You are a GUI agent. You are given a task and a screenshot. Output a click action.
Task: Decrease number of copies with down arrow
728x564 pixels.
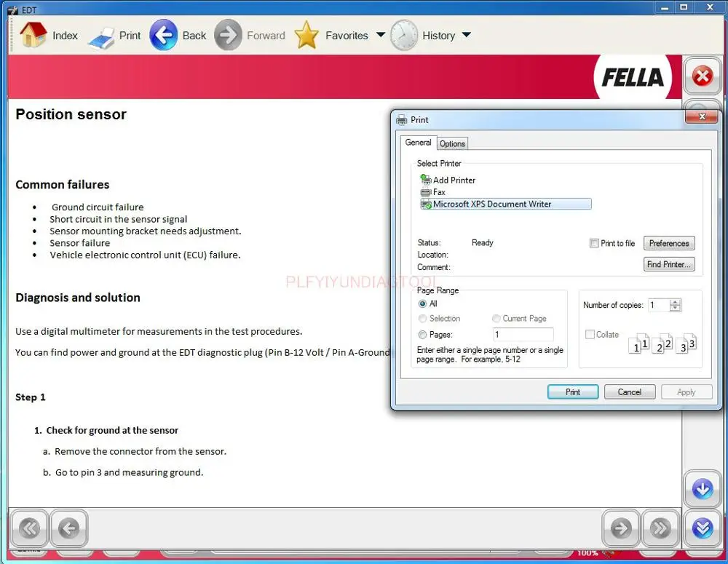675,309
